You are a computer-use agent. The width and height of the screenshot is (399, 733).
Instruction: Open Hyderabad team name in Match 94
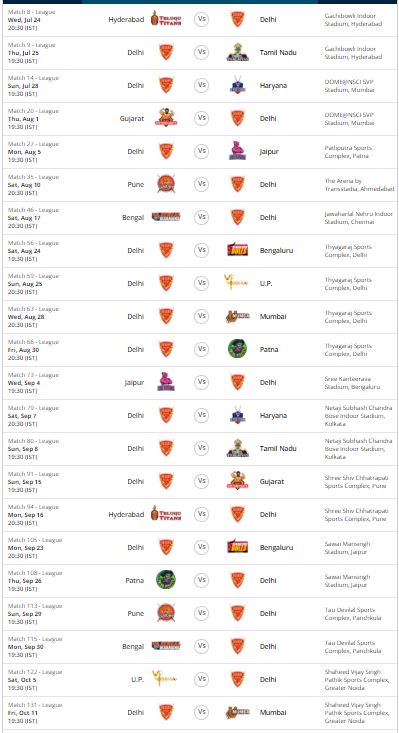point(126,514)
